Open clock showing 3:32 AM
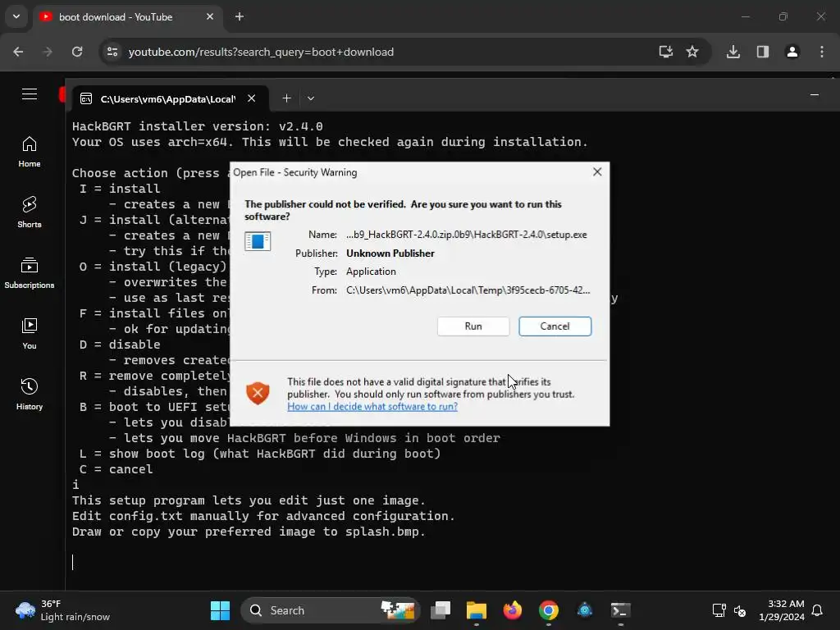The image size is (840, 630). pyautogui.click(x=782, y=610)
